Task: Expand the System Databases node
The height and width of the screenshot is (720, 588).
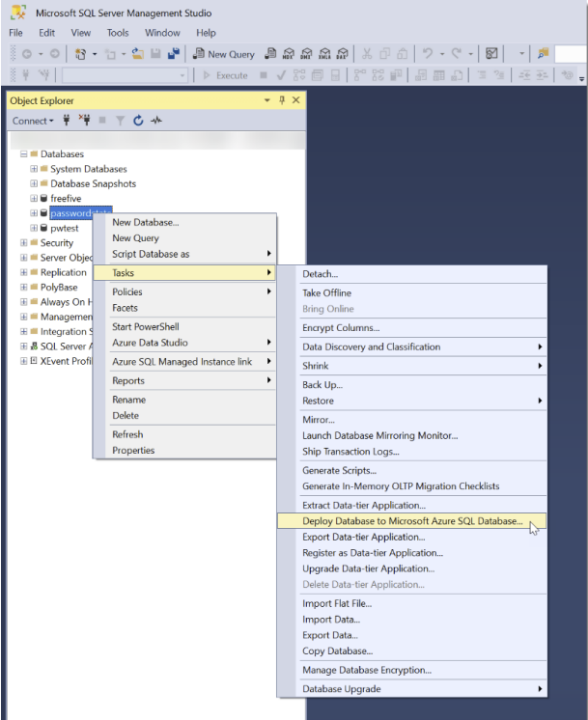Action: tap(34, 169)
